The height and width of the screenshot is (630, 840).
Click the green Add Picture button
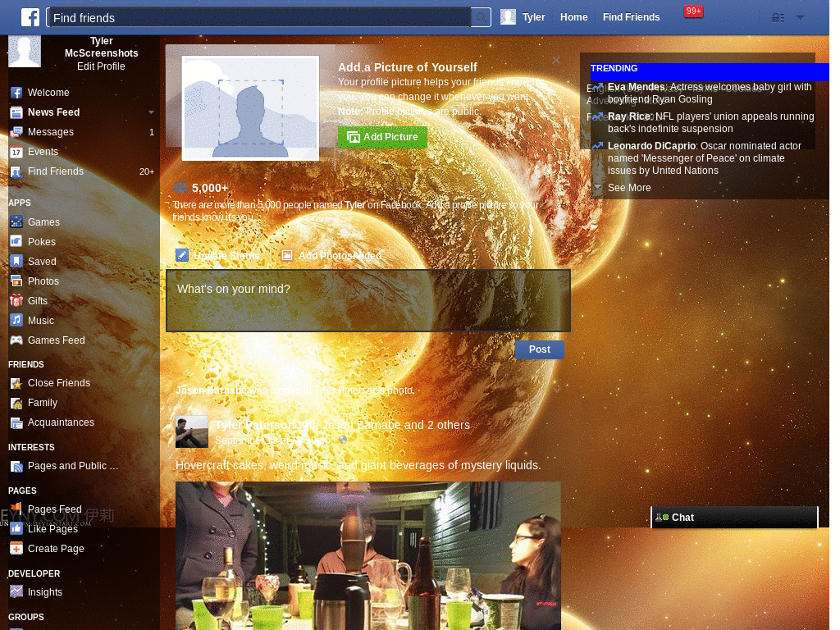tap(382, 137)
